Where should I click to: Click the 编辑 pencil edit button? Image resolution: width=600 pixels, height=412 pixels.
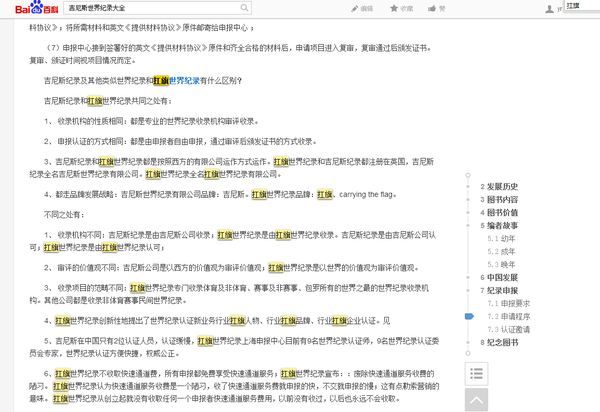click(362, 8)
